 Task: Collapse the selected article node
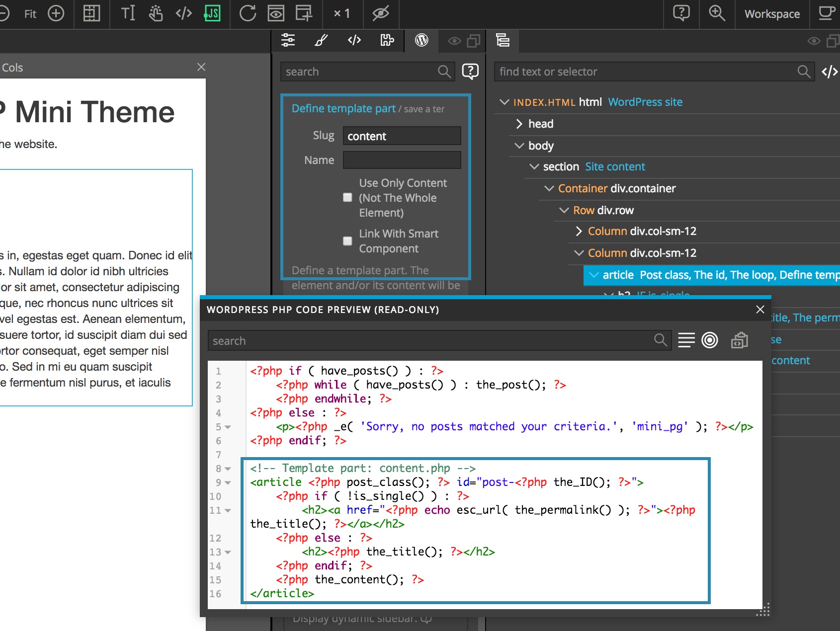593,275
